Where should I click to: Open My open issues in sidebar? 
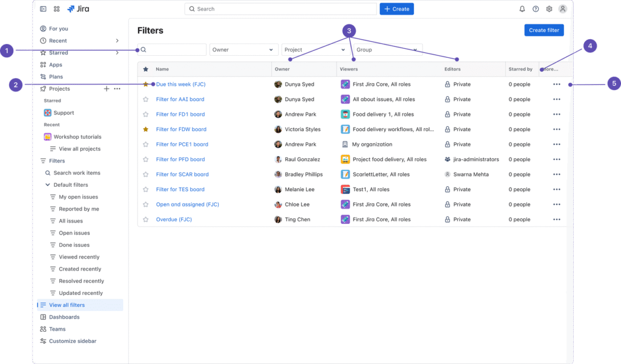point(78,197)
